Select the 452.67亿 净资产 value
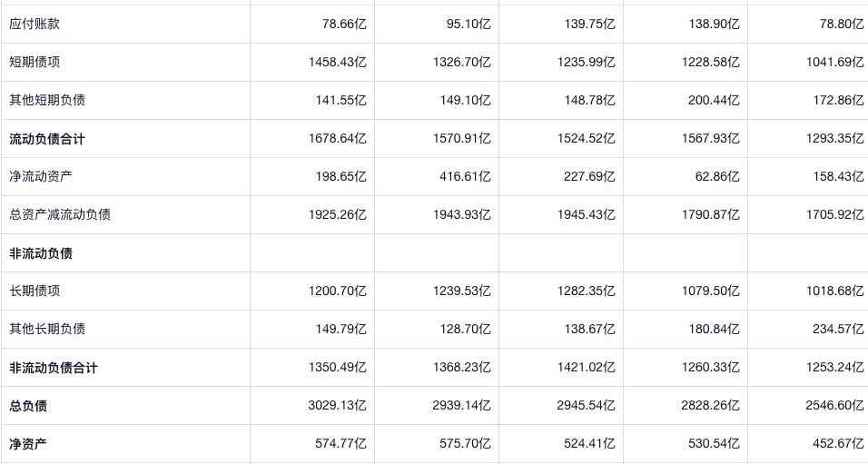 (838, 444)
